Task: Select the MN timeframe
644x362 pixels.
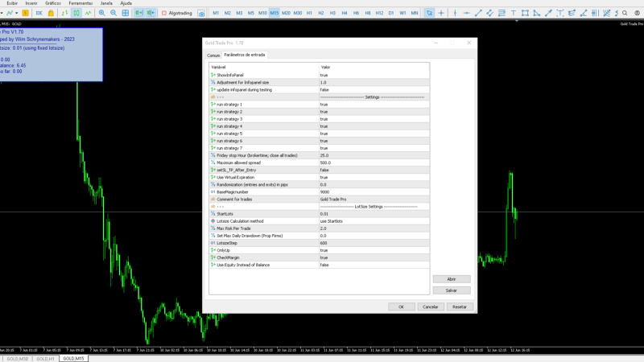Action: (x=415, y=13)
